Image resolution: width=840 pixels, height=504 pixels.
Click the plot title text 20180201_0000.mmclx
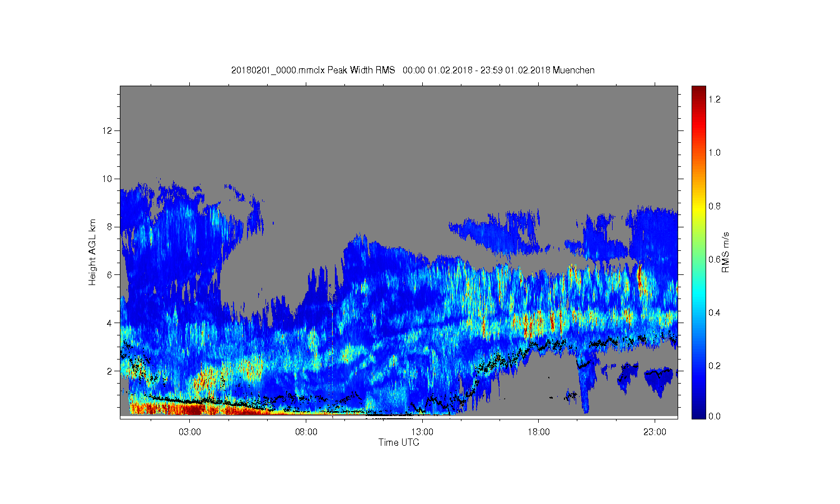click(278, 70)
